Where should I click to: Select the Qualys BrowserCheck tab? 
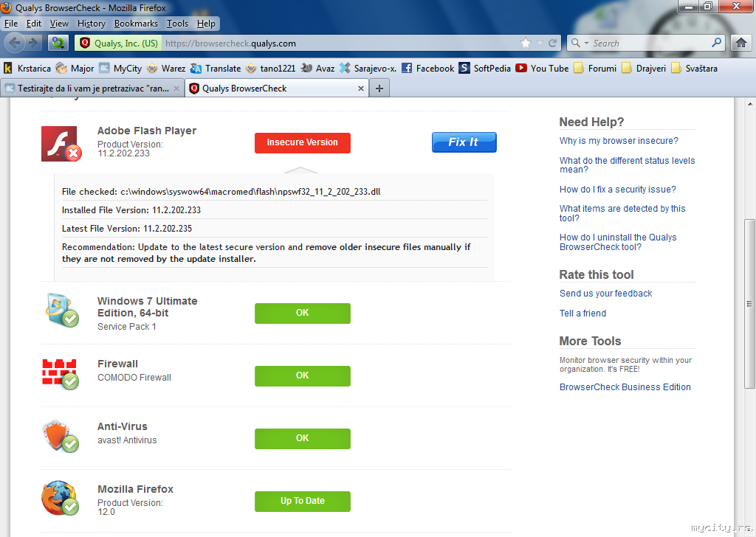pyautogui.click(x=277, y=89)
